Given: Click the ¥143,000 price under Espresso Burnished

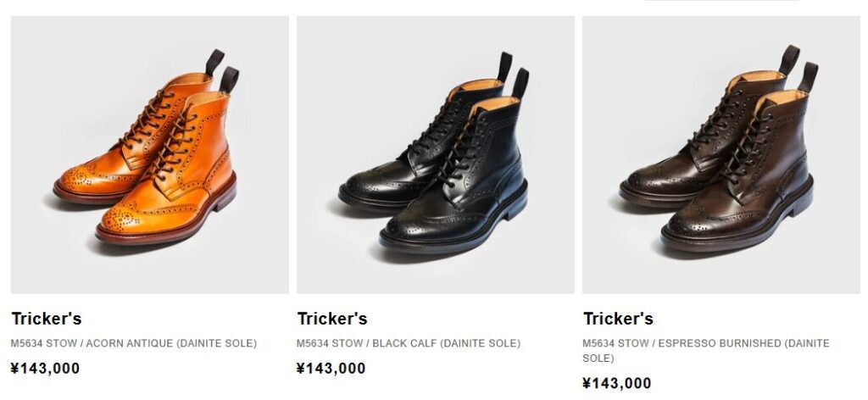Looking at the screenshot, I should [616, 383].
